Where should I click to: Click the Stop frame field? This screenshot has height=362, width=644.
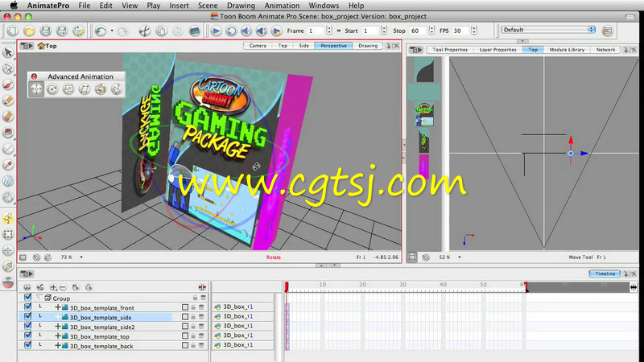[x=419, y=31]
